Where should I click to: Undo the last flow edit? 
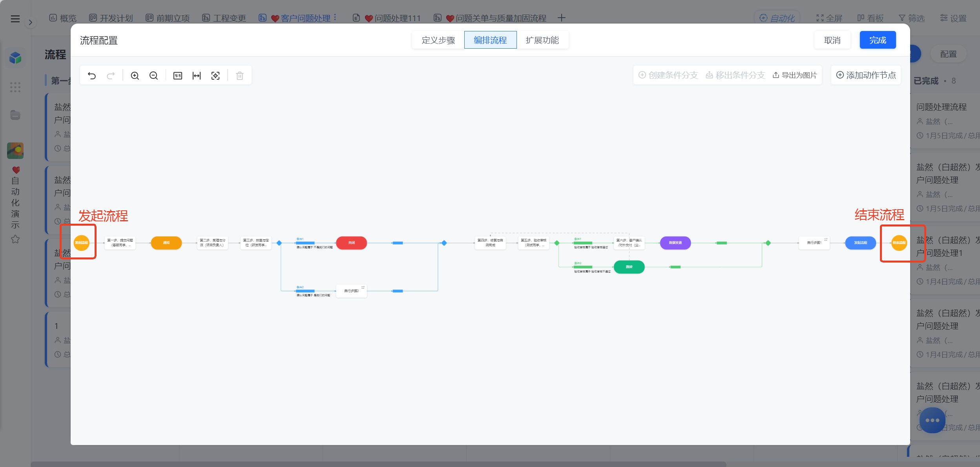pyautogui.click(x=92, y=75)
